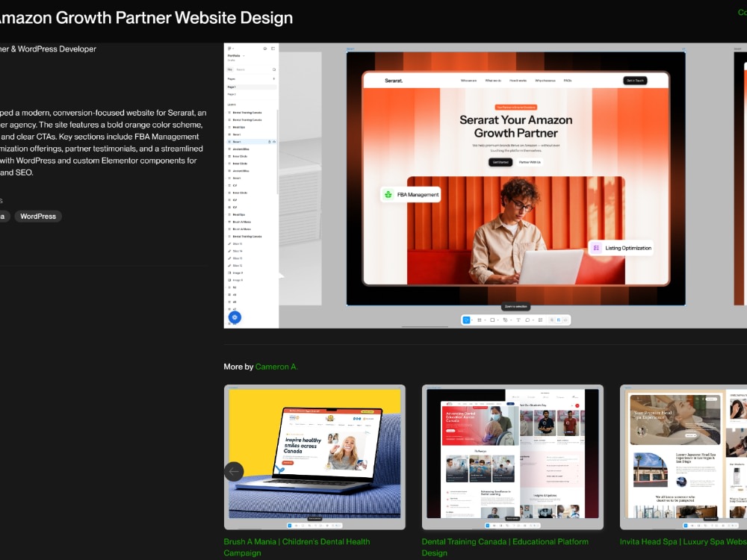Toggle the Figma sidebar collapse icon
The height and width of the screenshot is (560, 747).
(273, 49)
